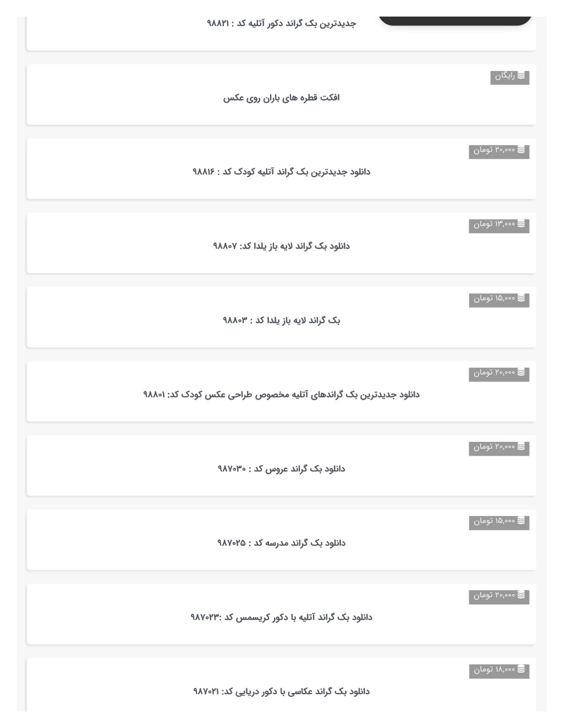Open the بک گراند لایه باز یلدا کد 98803 link
The image size is (563, 728).
tap(281, 320)
